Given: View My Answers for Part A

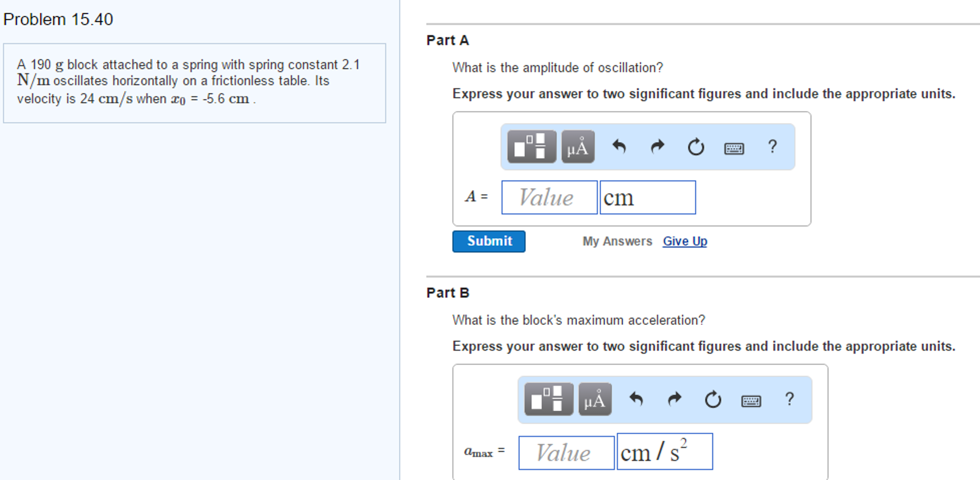Looking at the screenshot, I should tap(617, 241).
